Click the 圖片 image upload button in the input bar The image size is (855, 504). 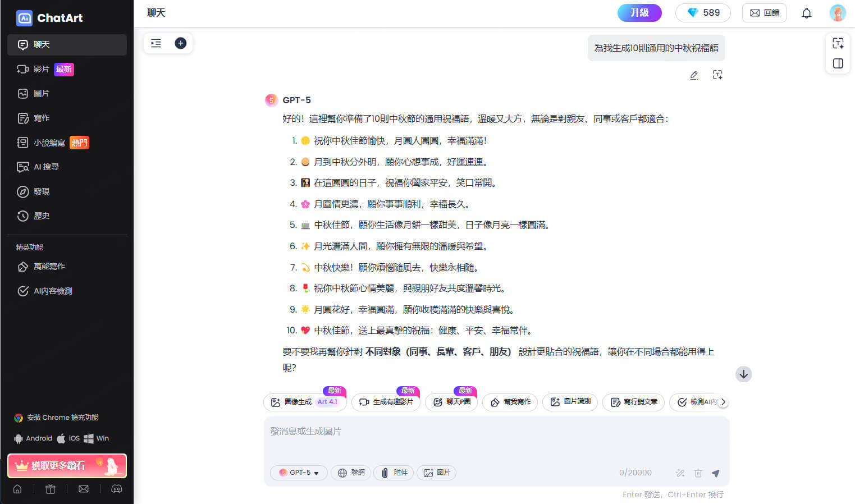click(x=436, y=473)
